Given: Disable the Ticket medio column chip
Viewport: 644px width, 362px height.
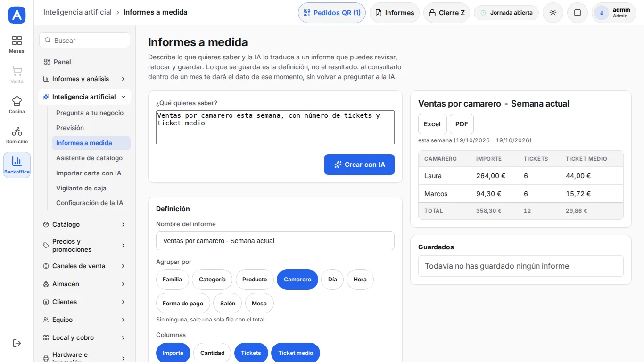Looking at the screenshot, I should tap(296, 353).
